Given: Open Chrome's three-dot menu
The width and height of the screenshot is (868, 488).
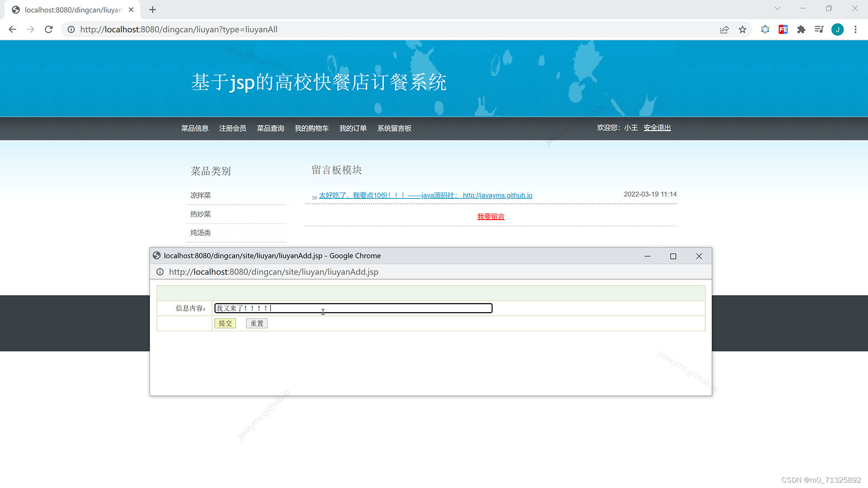Looking at the screenshot, I should [x=855, y=29].
